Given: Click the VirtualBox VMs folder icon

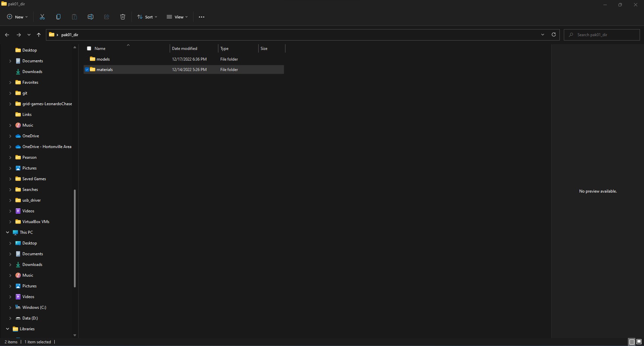Looking at the screenshot, I should 18,222.
